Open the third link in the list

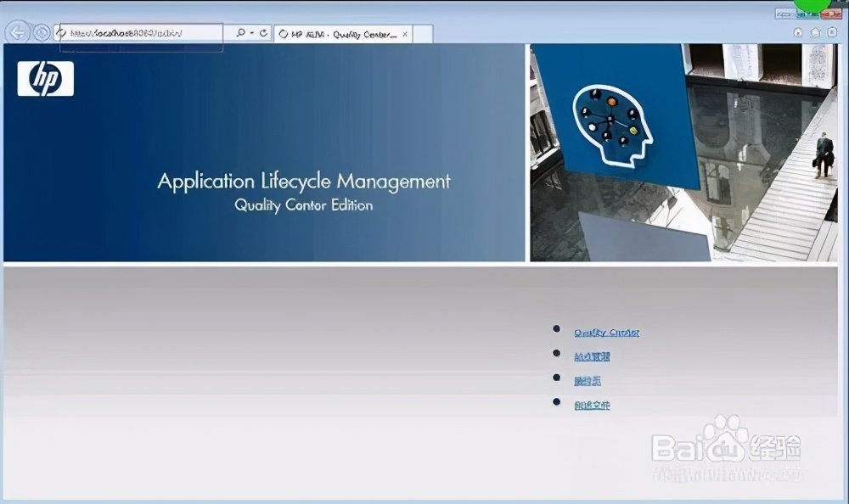588,381
